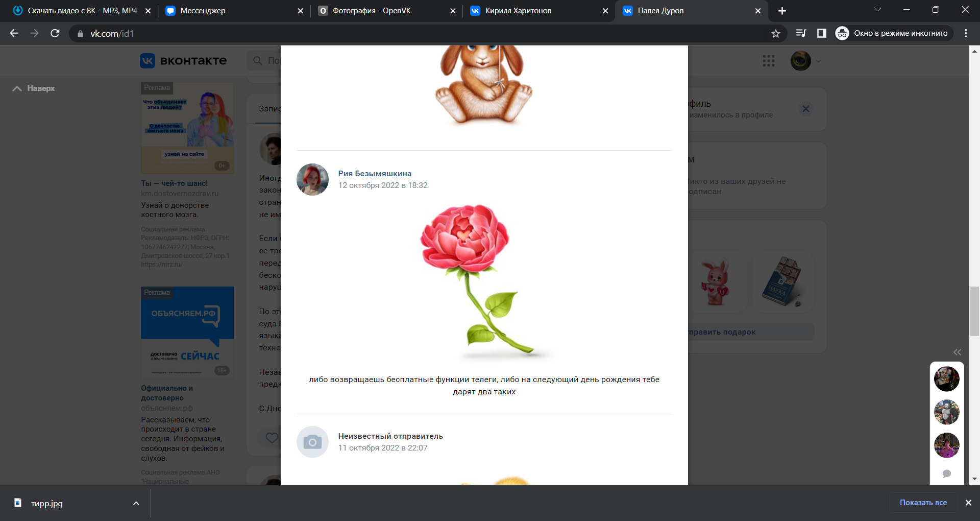
Task: Open the VK services grid icon
Action: [x=769, y=61]
